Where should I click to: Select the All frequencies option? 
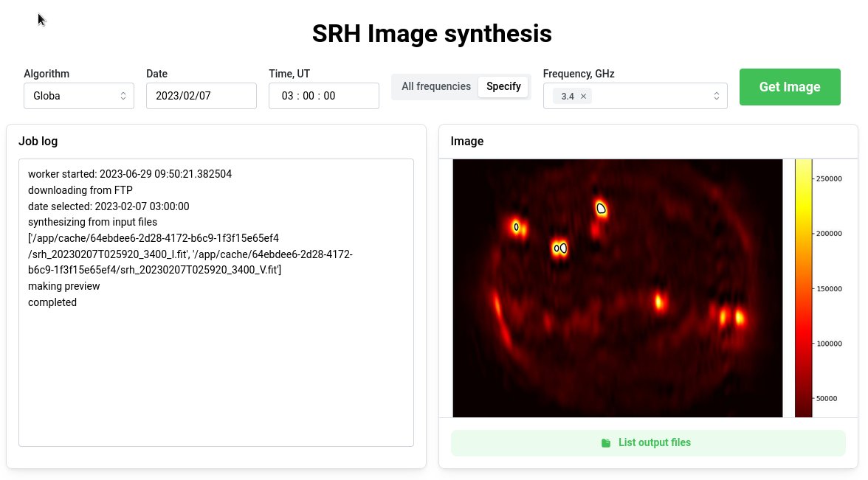point(436,86)
